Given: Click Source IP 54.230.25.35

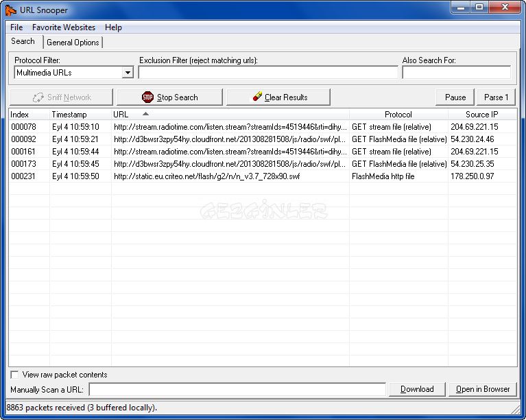Looking at the screenshot, I should (473, 164).
